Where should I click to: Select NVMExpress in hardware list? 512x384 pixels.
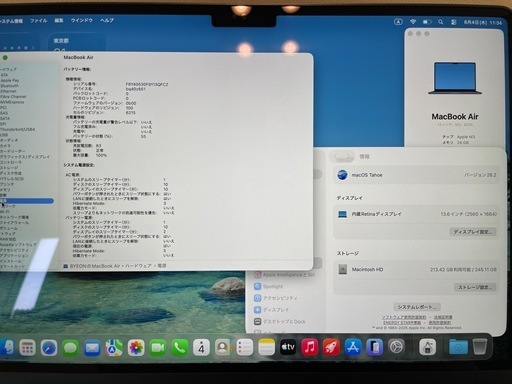coord(12,102)
